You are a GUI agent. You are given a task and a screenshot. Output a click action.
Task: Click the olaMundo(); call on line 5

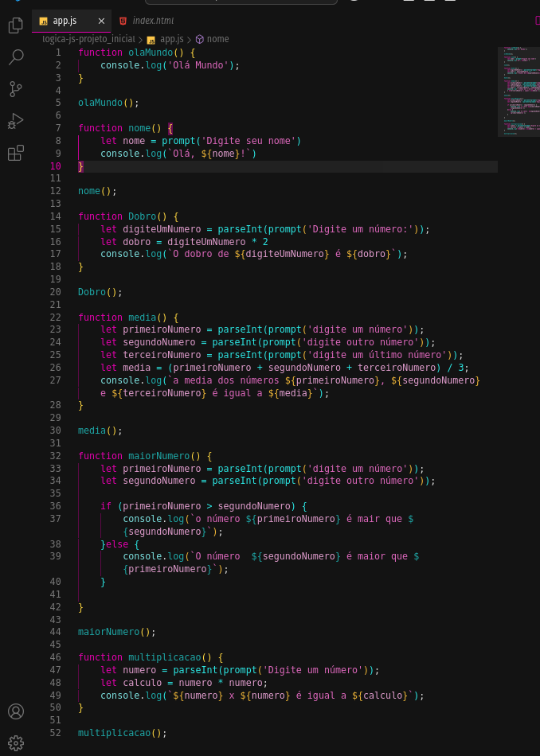click(x=108, y=103)
